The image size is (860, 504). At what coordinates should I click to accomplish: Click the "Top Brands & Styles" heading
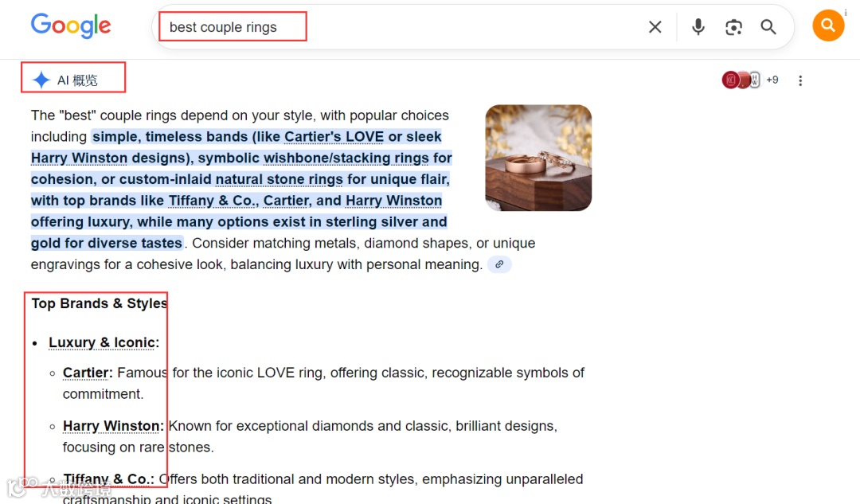[x=100, y=303]
